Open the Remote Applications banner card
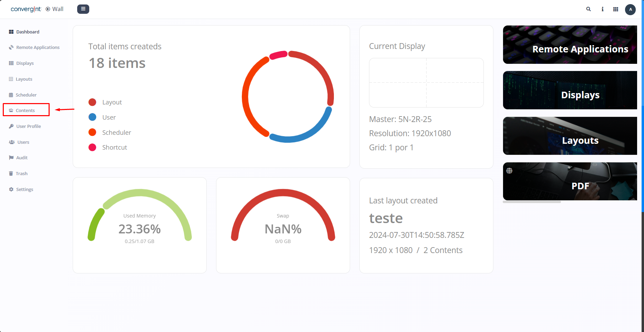 coord(570,45)
